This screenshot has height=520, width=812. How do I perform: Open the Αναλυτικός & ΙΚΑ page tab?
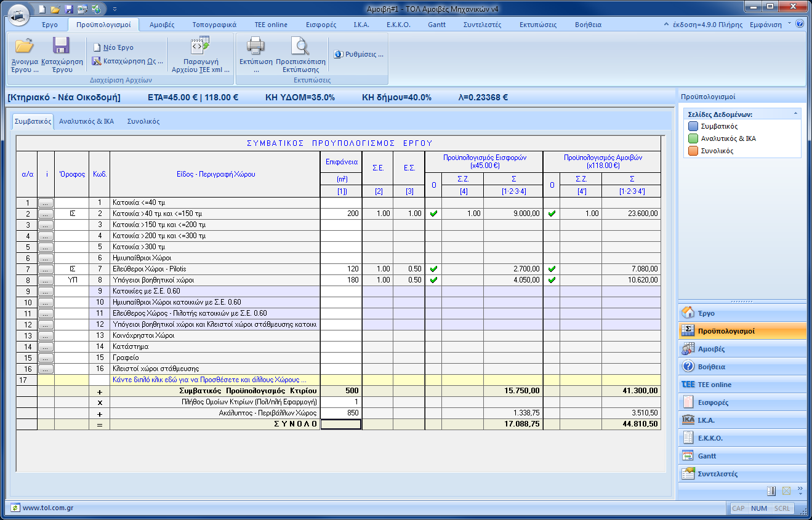(86, 121)
